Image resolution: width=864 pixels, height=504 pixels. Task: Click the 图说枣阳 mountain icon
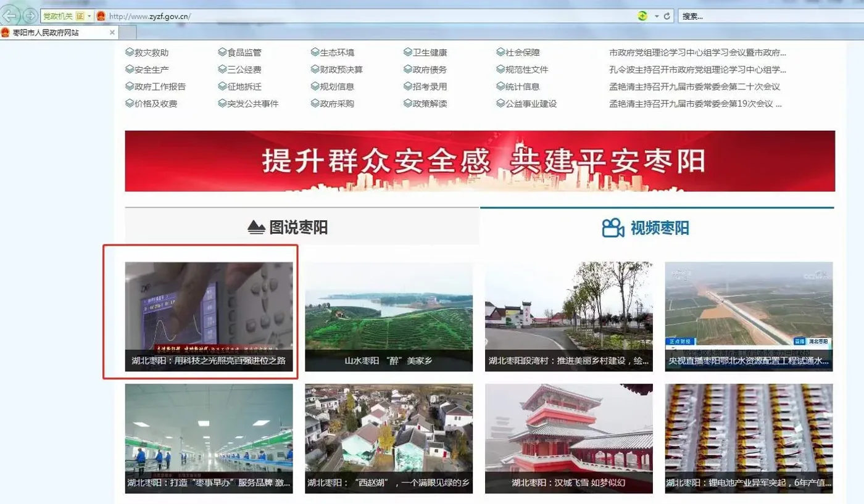pos(256,228)
